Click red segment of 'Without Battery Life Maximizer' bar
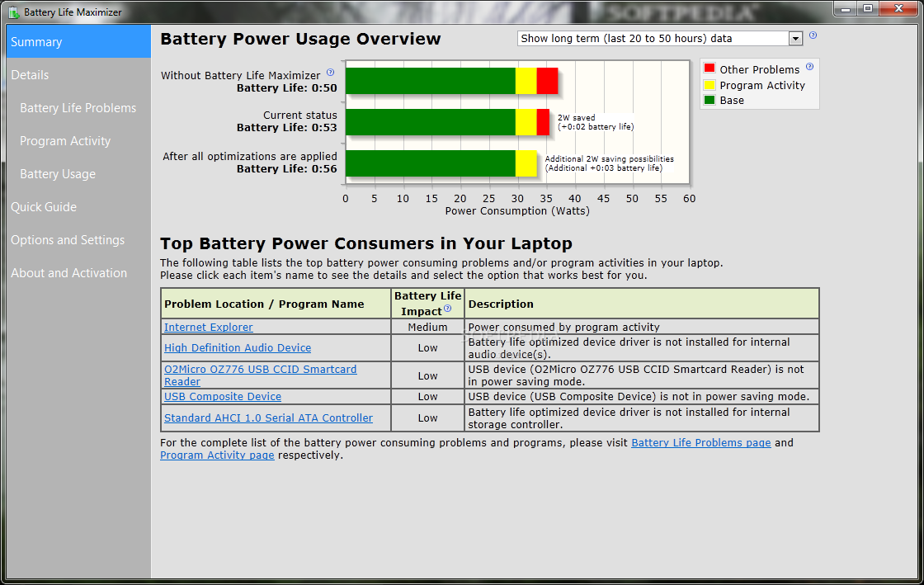The image size is (924, 585). [548, 81]
